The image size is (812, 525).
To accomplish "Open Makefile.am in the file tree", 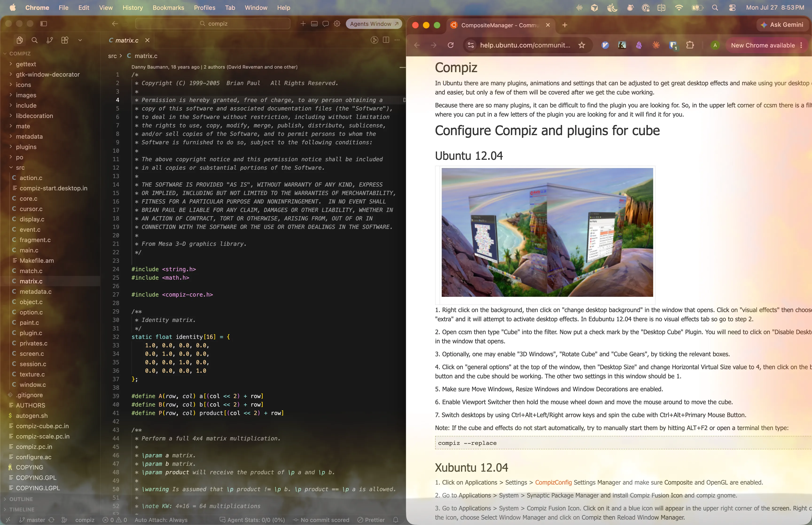I will click(x=37, y=260).
